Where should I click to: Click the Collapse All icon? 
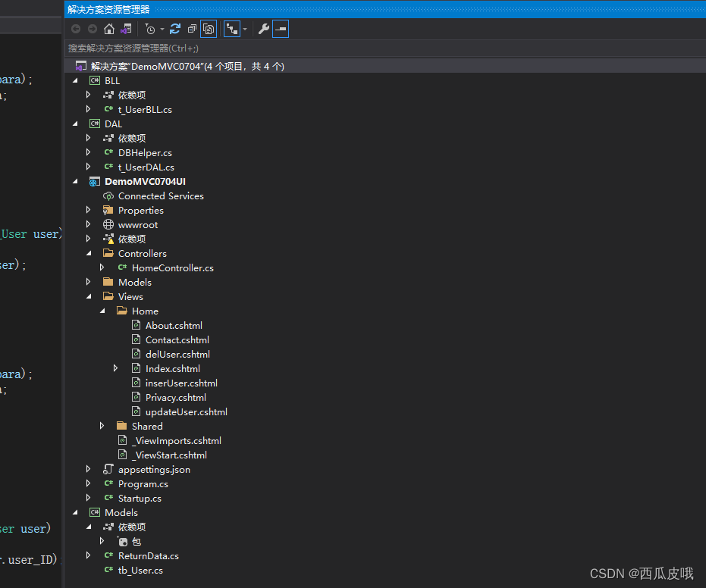192,29
